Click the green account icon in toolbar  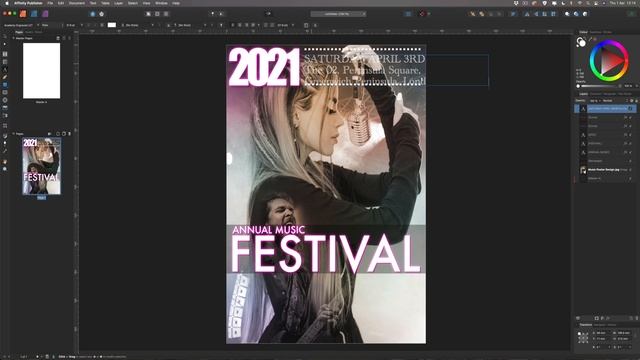632,13
